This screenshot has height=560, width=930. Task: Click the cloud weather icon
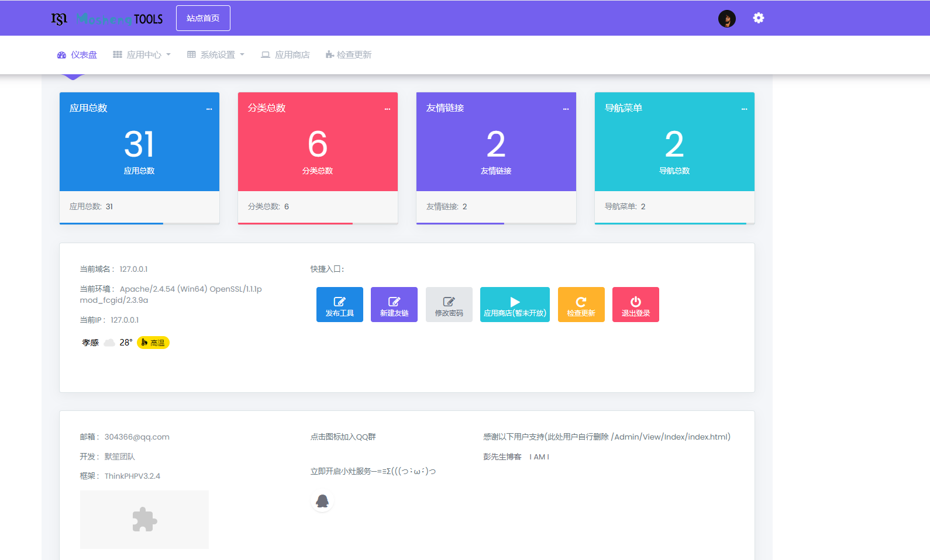109,343
